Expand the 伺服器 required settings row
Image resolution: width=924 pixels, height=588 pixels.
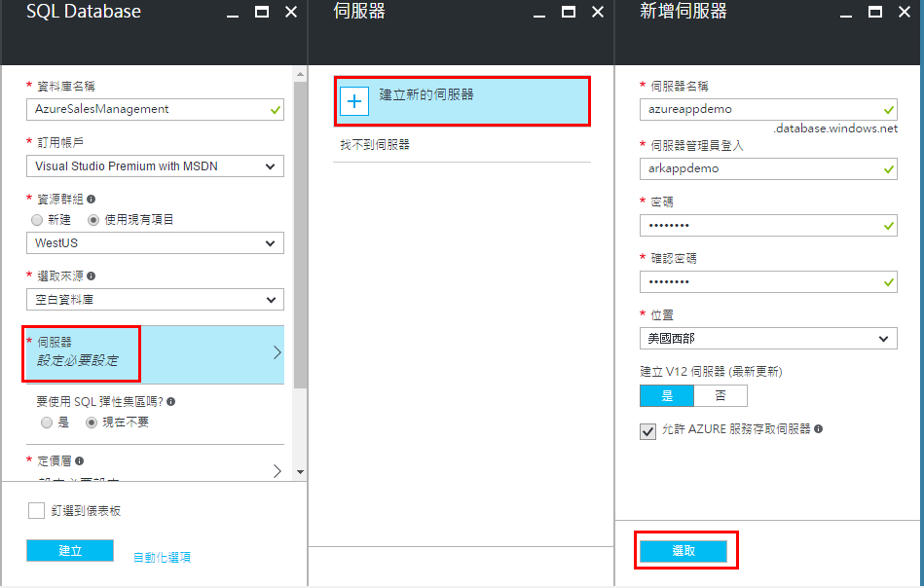155,353
